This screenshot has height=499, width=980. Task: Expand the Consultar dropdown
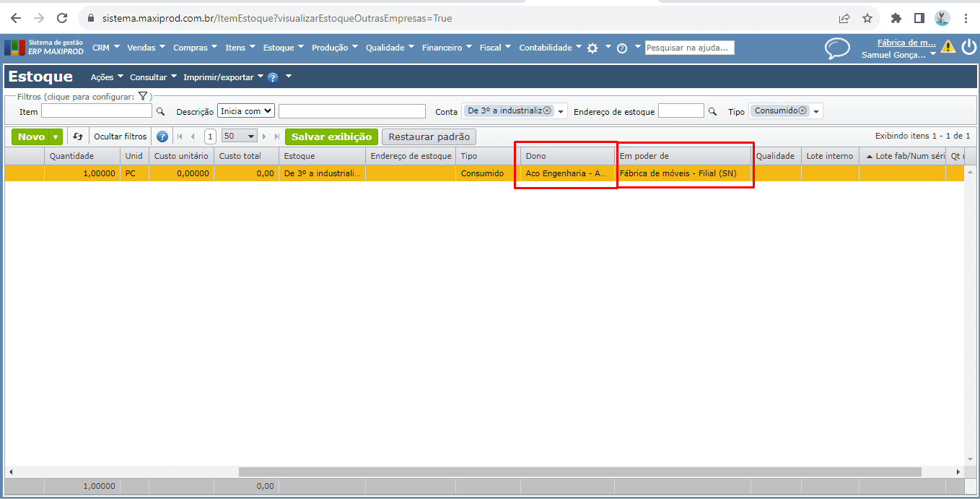[x=153, y=77]
